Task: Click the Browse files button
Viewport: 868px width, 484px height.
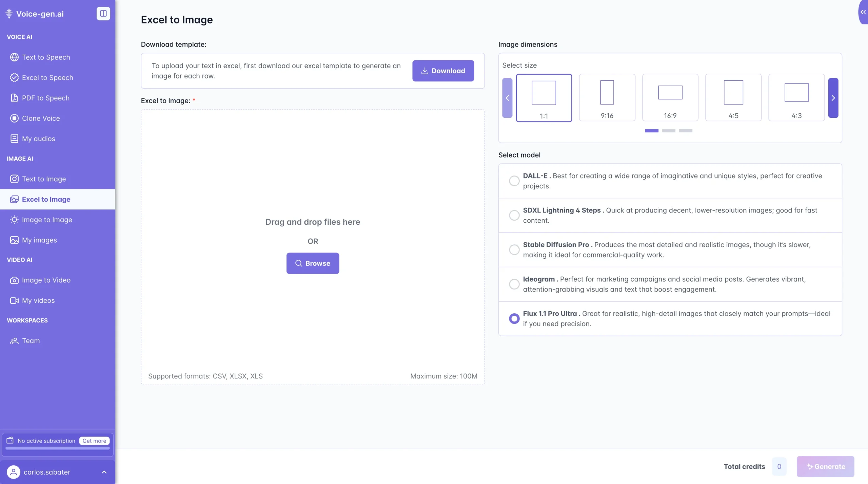Action: [313, 263]
